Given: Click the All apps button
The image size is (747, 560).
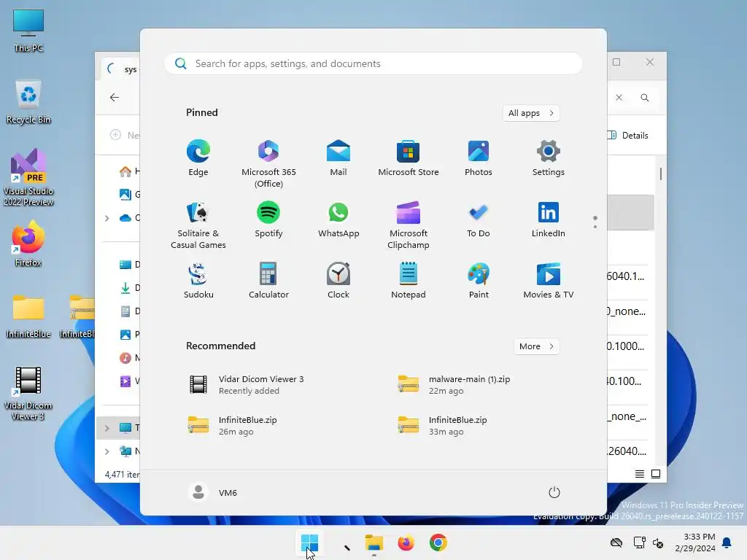Looking at the screenshot, I should pos(531,113).
